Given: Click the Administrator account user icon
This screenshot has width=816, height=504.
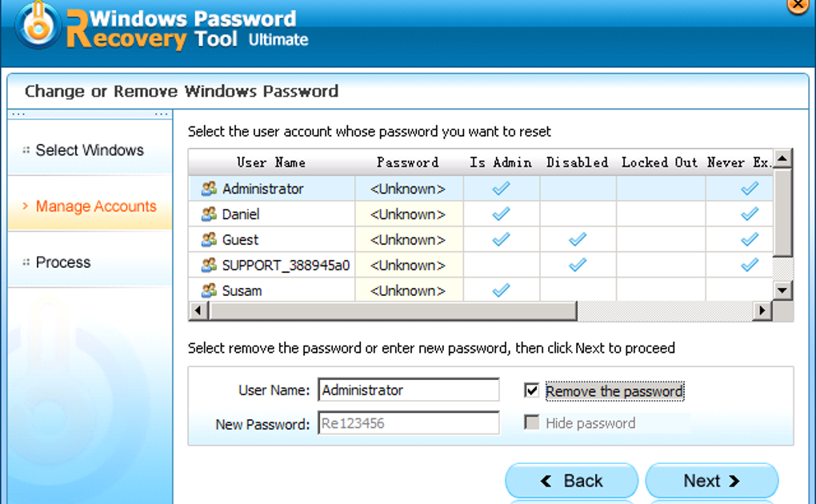Looking at the screenshot, I should [x=209, y=189].
